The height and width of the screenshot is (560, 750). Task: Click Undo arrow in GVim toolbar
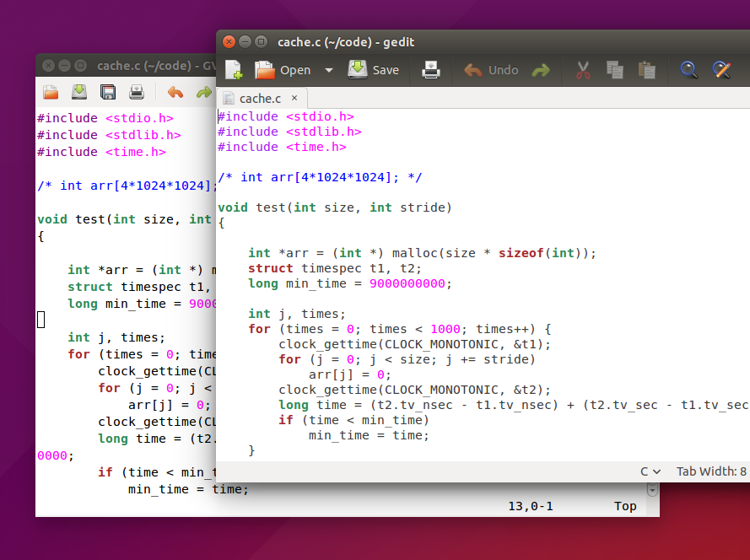[x=175, y=92]
